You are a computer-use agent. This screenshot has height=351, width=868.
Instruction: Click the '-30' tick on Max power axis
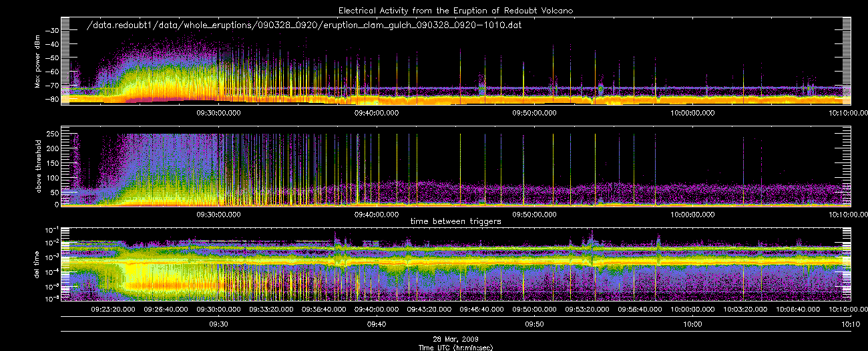[x=53, y=31]
